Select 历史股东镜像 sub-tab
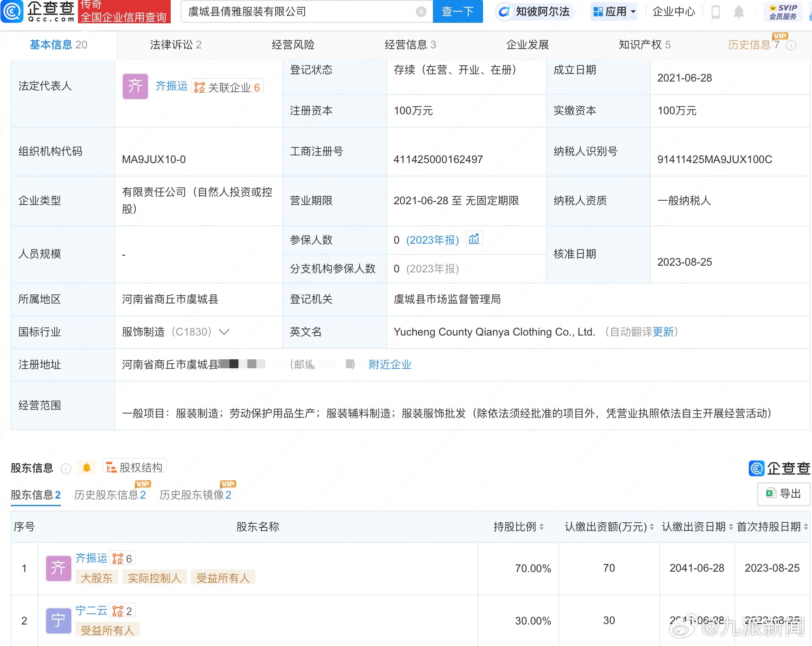Image resolution: width=812 pixels, height=646 pixels. (x=195, y=495)
